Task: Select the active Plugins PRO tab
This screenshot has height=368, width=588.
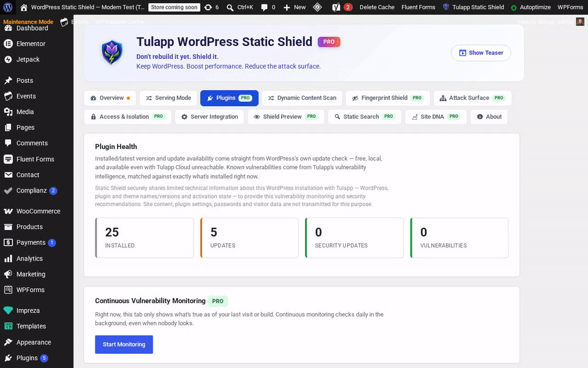Action: (x=229, y=98)
